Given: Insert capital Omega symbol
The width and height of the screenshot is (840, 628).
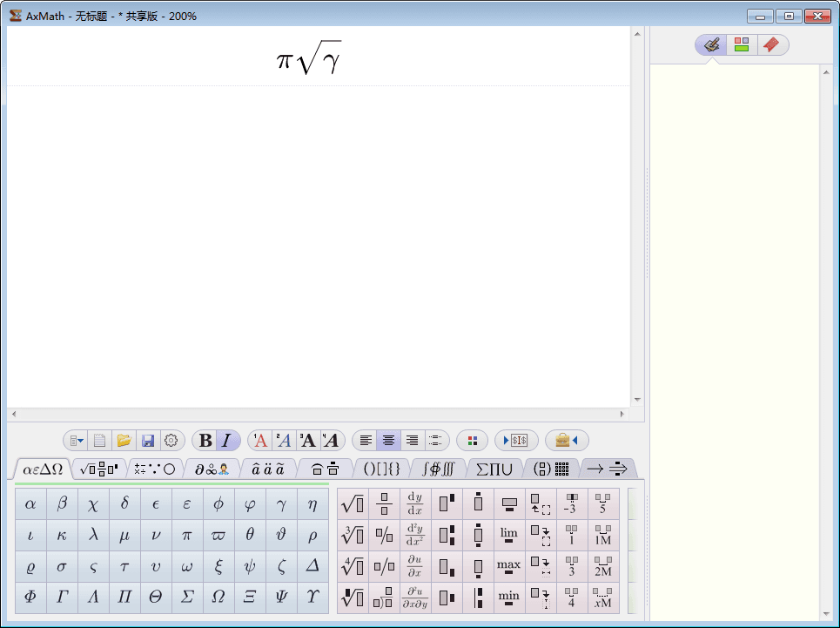Looking at the screenshot, I should point(218,598).
